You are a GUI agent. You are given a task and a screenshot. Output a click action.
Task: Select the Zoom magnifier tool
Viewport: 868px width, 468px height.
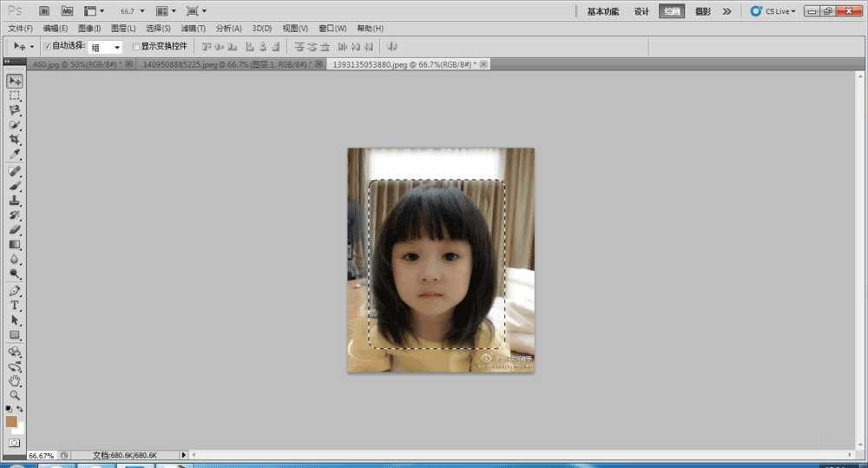click(15, 395)
